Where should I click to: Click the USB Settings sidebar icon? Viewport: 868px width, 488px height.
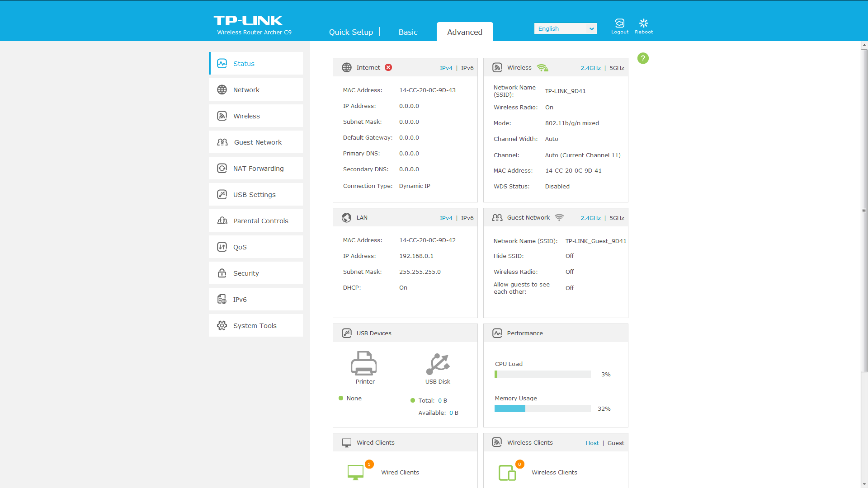tap(222, 194)
